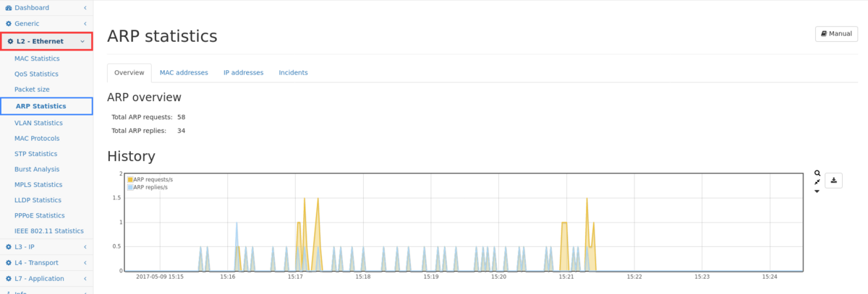Collapse the L2 - Ethernet menu chevron
Screen dimensions: 868x294
(82, 42)
